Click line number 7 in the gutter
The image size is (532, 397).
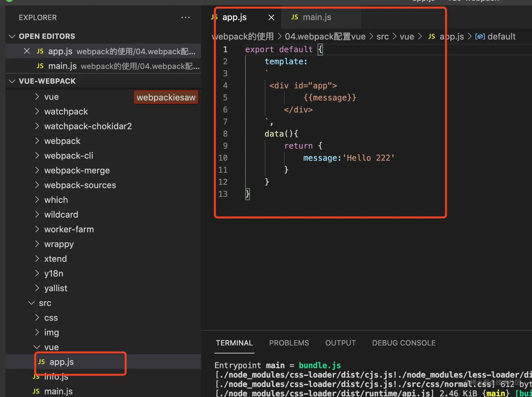(x=225, y=122)
